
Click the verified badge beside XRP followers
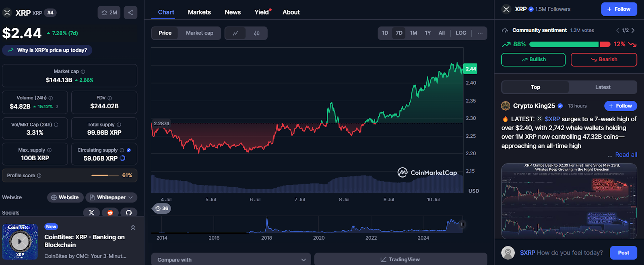click(x=531, y=9)
